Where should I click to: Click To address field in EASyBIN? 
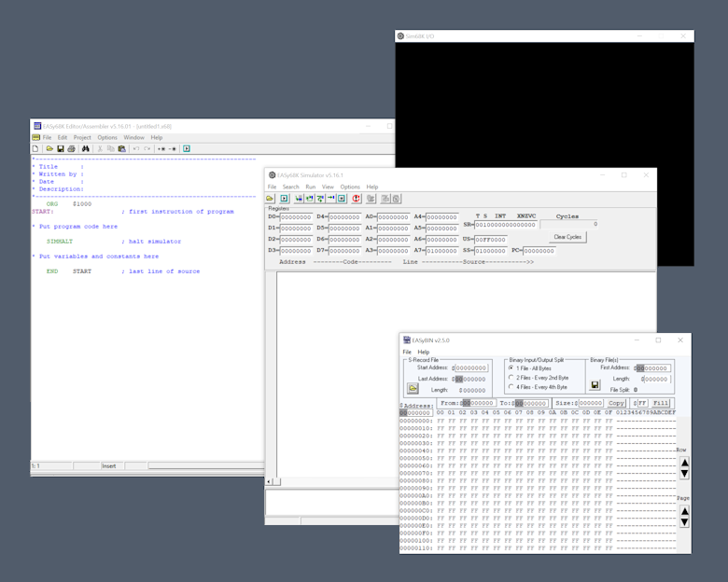[x=532, y=403]
